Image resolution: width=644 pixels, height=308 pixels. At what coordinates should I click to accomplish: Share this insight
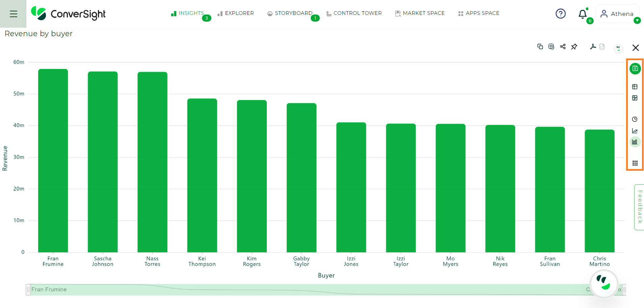coord(563,47)
